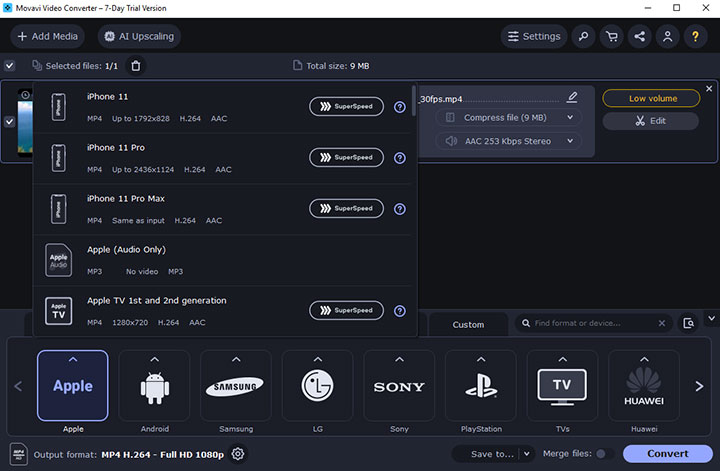Expand the Android device category
Screen dimensions: 720x471
point(155,386)
